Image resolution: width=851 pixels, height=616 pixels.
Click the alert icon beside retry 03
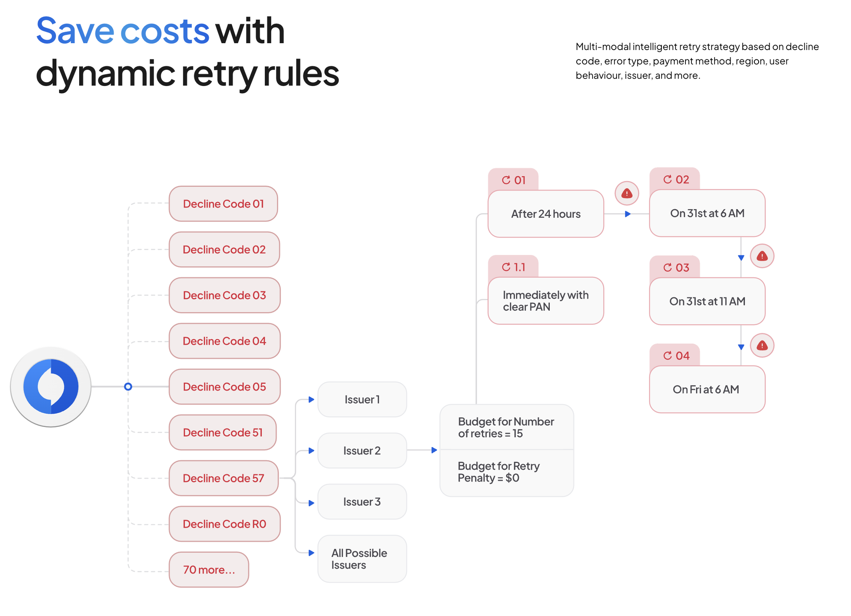click(x=762, y=256)
